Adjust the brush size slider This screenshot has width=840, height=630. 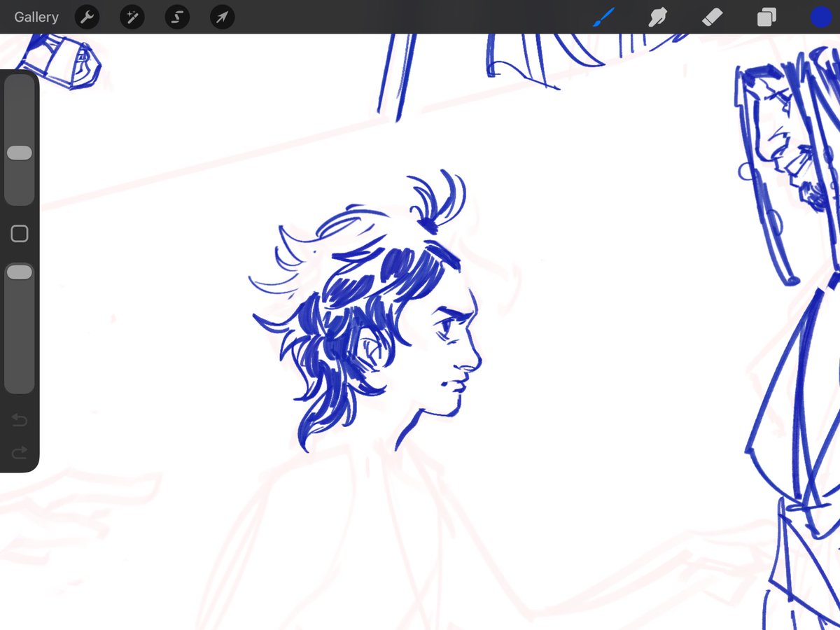[x=20, y=152]
